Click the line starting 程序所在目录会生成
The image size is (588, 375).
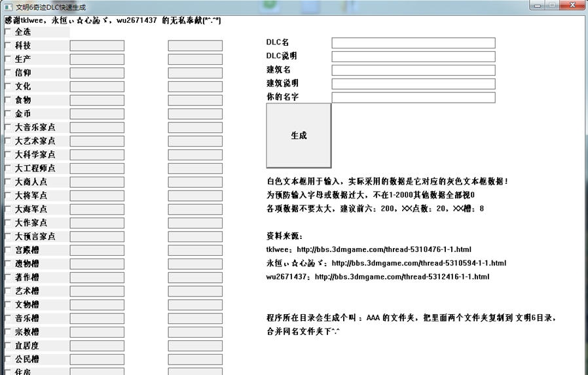click(411, 317)
